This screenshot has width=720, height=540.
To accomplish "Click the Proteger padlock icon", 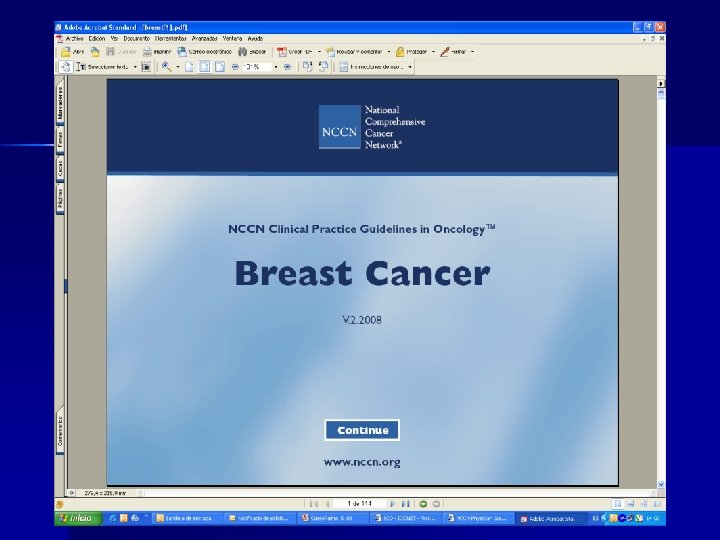I will (400, 52).
